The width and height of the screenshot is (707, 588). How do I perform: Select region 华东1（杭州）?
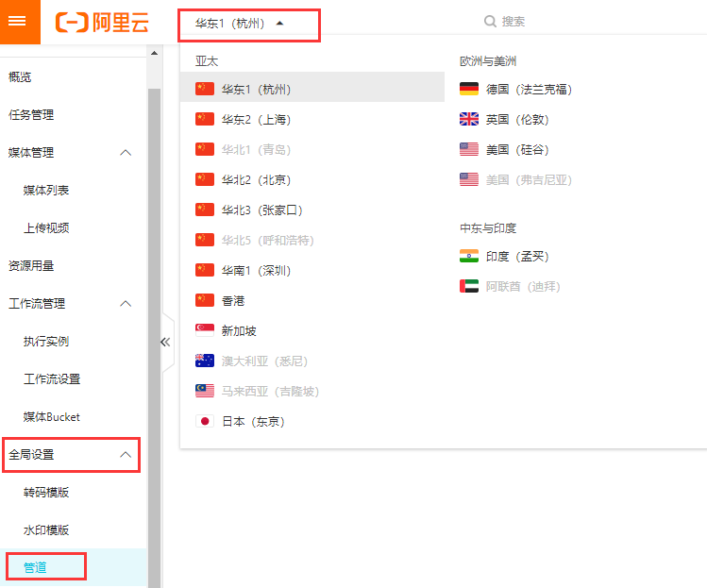tap(312, 89)
